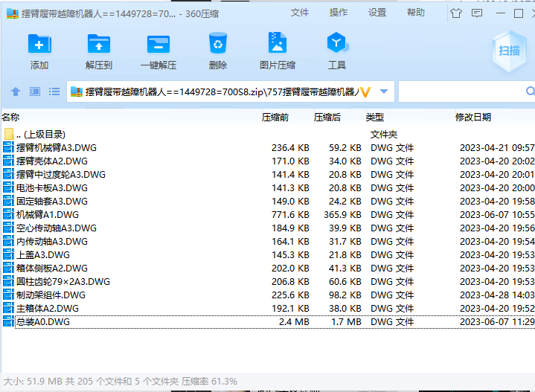Viewport: 535px width, 392px height.
Task: Click the 一键解压 one-click extract icon
Action: coord(158,44)
